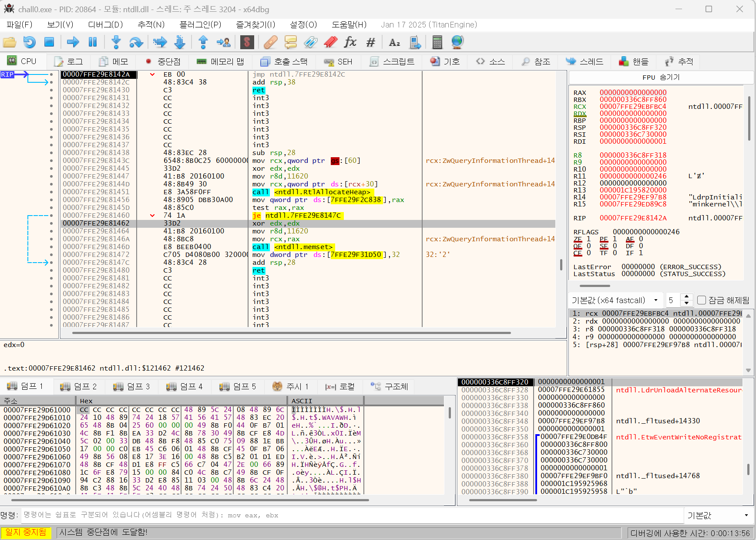This screenshot has width=756, height=540.
Task: Toggle the ZF flag value
Action: click(589, 239)
